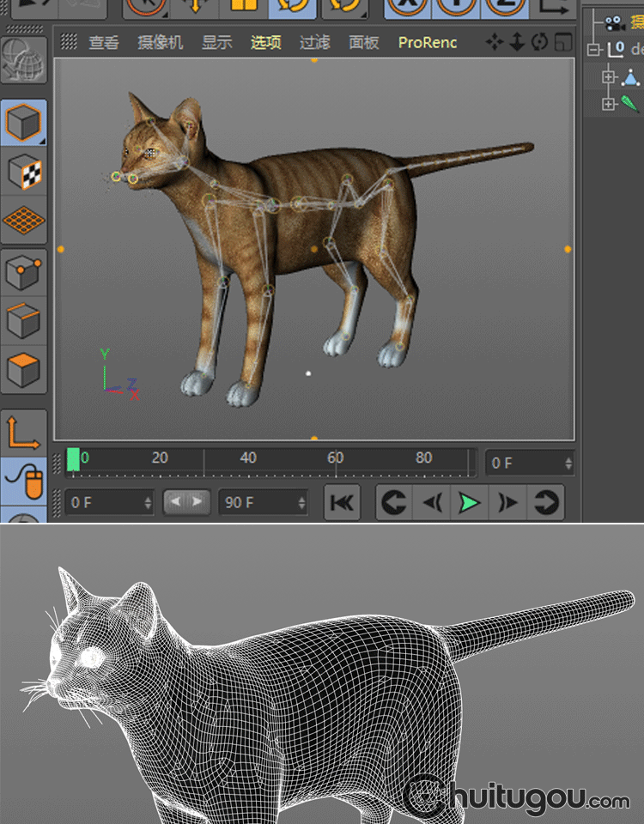Click Make Editable globe icon
The image size is (644, 824).
[23, 61]
